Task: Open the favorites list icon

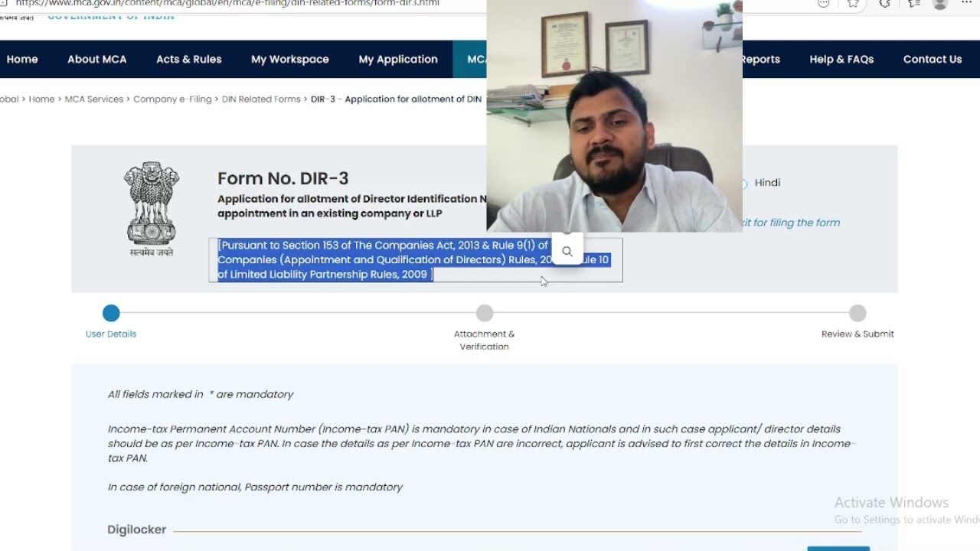Action: coord(913,4)
